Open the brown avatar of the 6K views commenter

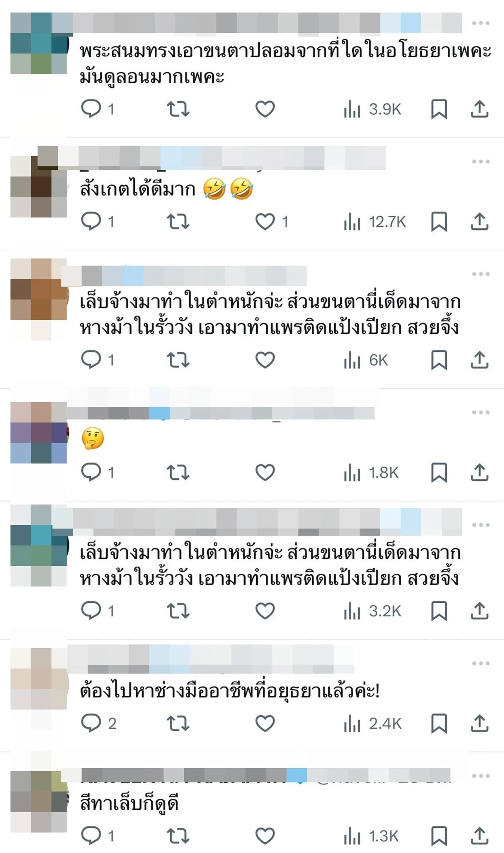39,289
